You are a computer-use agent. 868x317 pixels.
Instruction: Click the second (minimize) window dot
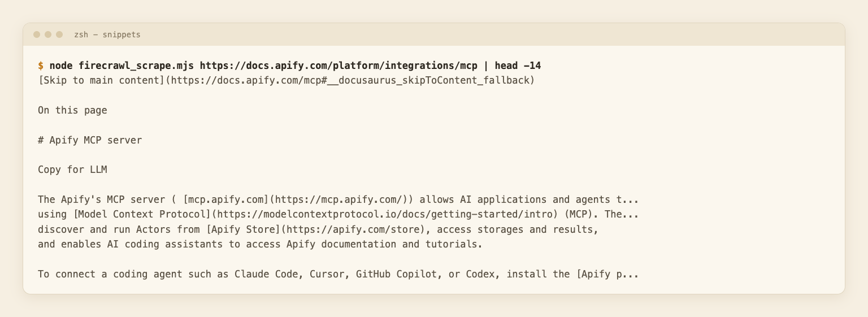tap(48, 34)
